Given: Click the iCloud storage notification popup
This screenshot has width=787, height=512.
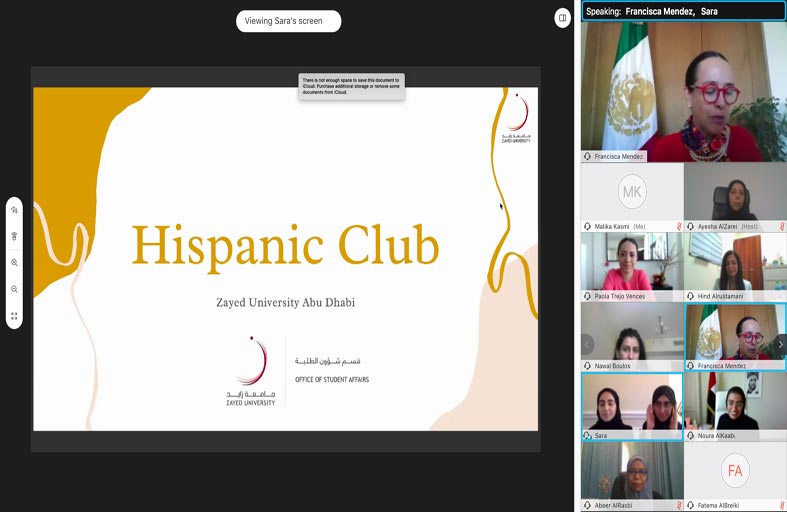Looking at the screenshot, I should click(351, 85).
